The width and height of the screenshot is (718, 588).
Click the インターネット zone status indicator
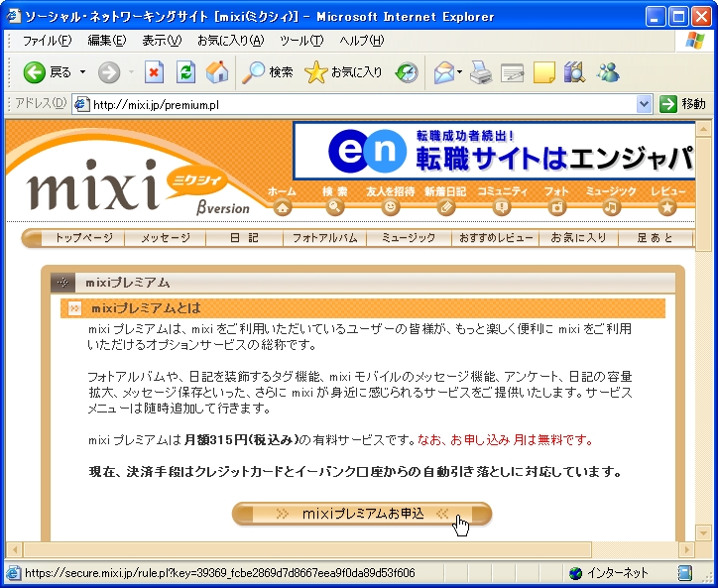click(610, 573)
